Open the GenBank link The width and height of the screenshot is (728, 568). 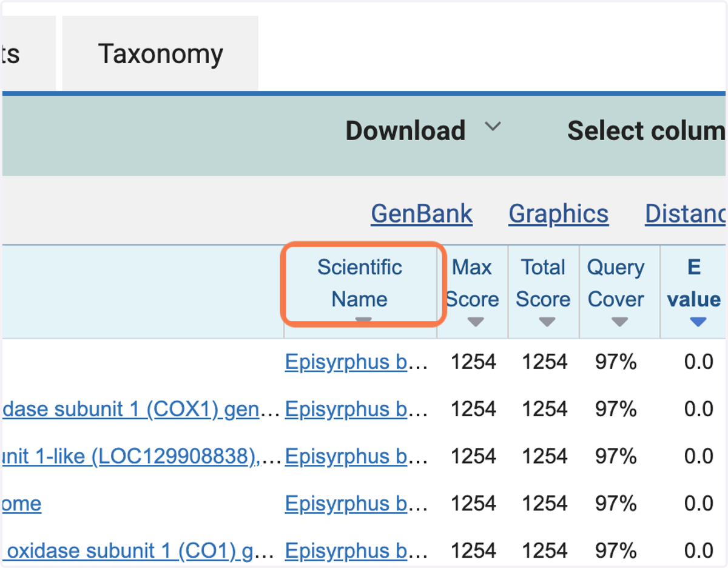point(422,214)
